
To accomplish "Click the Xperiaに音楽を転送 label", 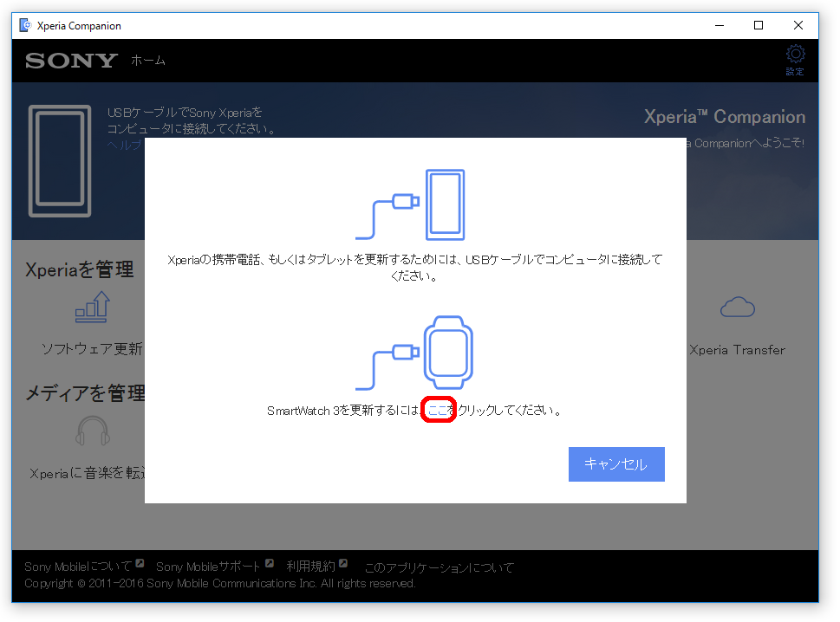I will point(88,473).
